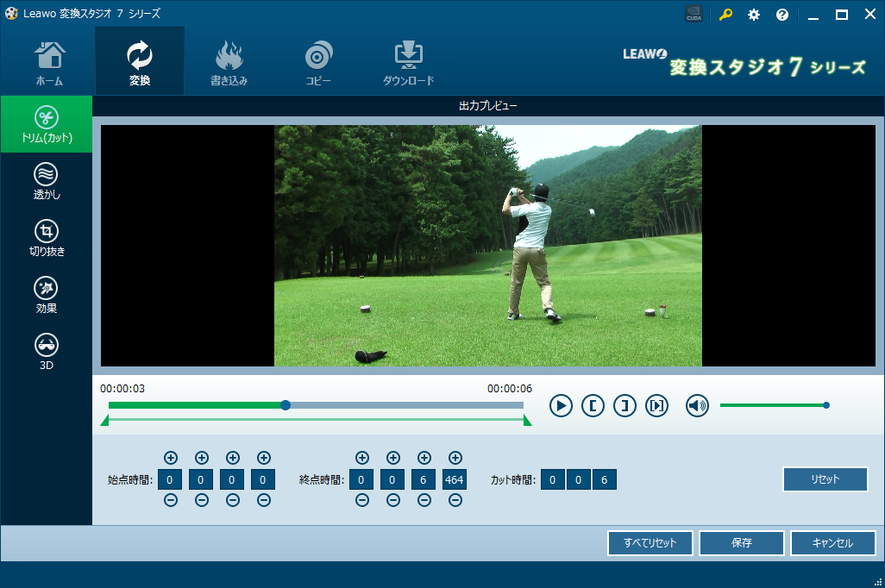Select the Trim (トリム) tool in sidebar

pyautogui.click(x=47, y=125)
